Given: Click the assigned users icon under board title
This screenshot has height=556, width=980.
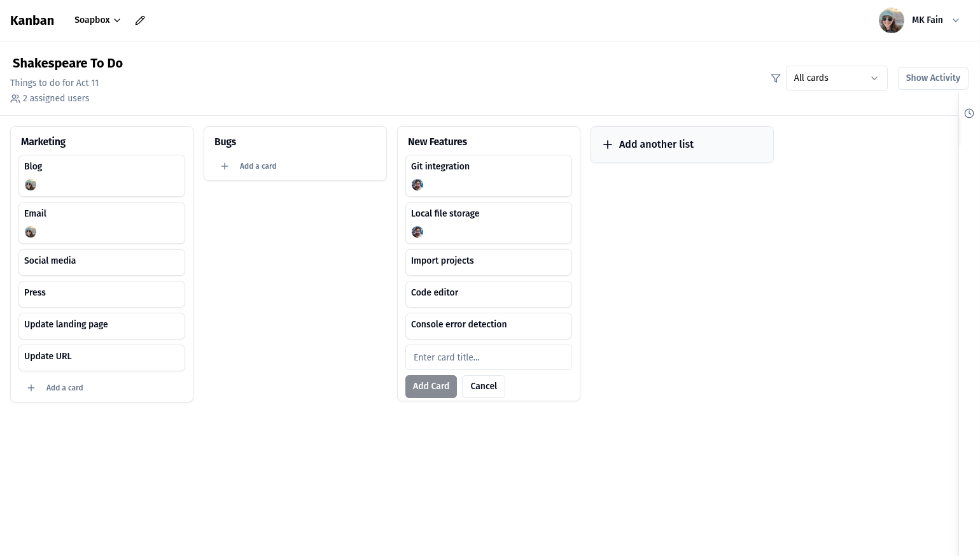Looking at the screenshot, I should click(x=15, y=98).
